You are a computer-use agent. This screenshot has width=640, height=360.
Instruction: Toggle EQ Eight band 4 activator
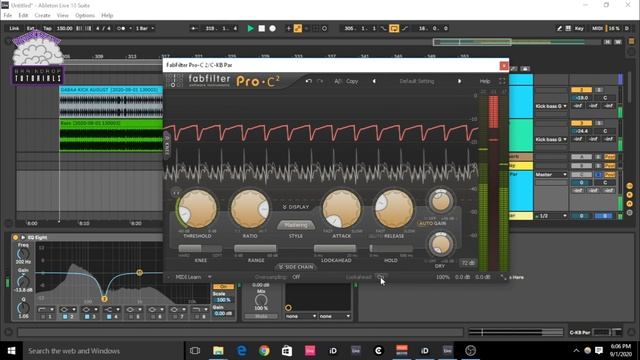[x=109, y=316]
